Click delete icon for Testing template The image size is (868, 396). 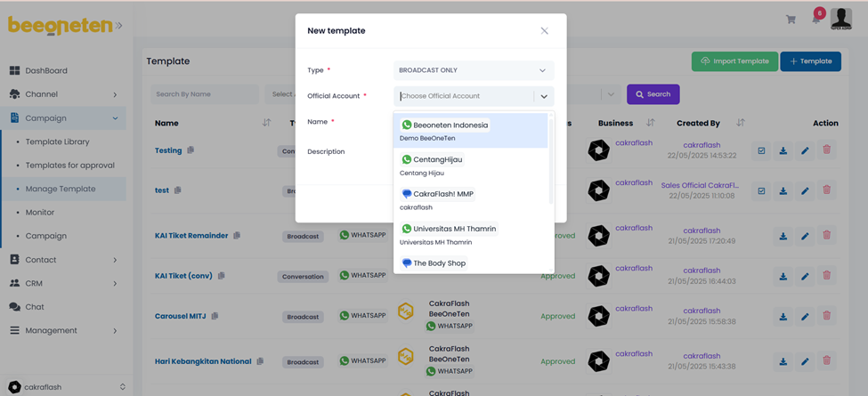point(826,150)
